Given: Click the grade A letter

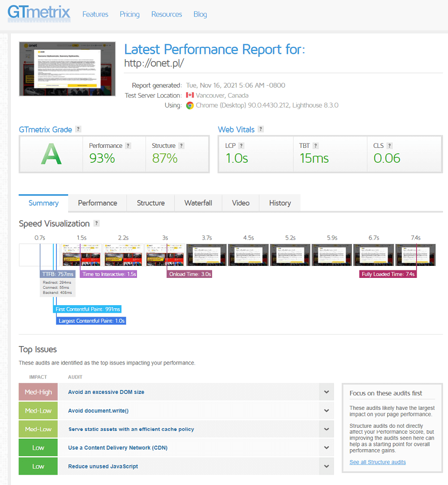Looking at the screenshot, I should 51,154.
